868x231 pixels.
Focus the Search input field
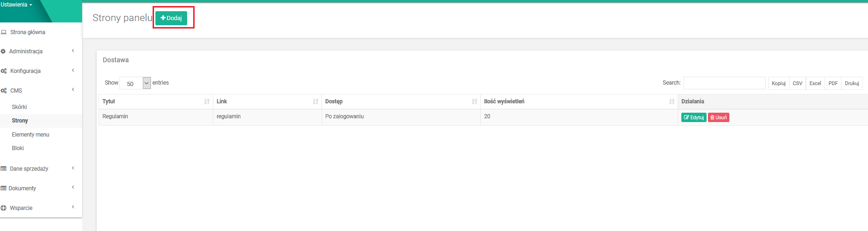click(x=724, y=83)
